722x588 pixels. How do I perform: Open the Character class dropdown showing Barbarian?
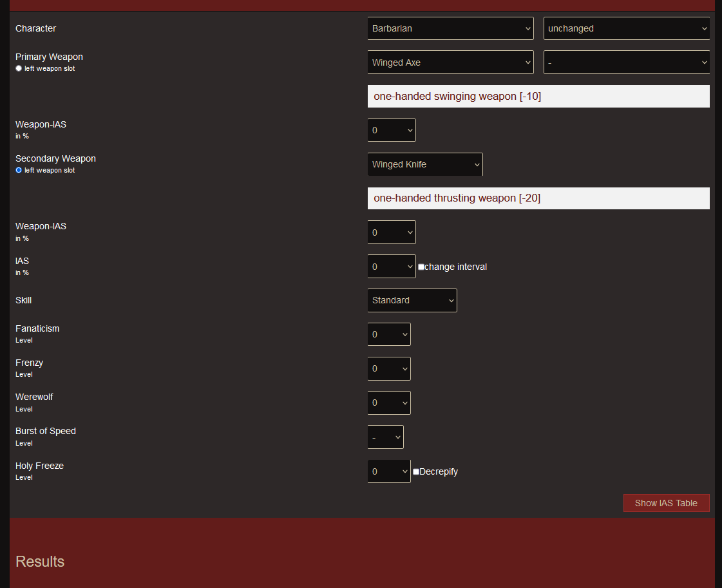point(450,28)
